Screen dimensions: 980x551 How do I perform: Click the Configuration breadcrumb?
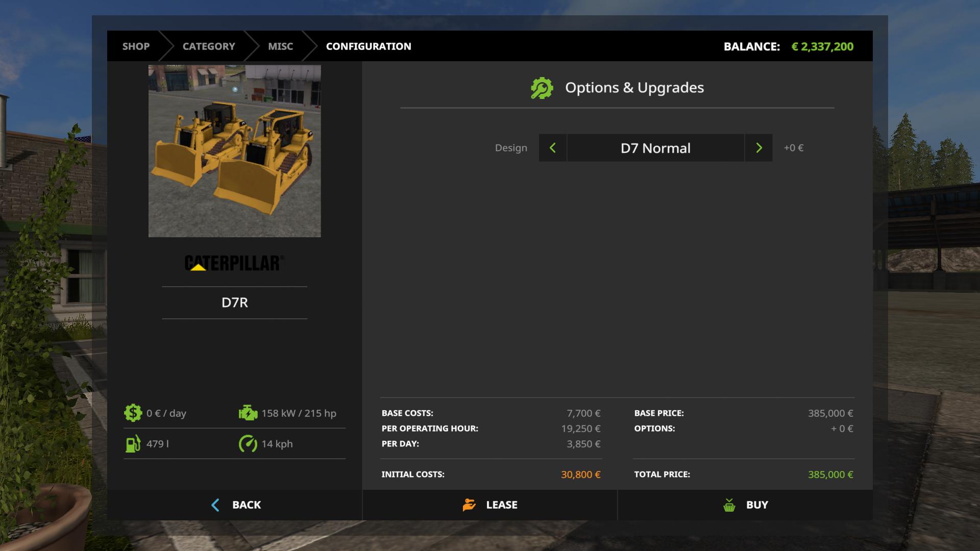click(x=369, y=46)
